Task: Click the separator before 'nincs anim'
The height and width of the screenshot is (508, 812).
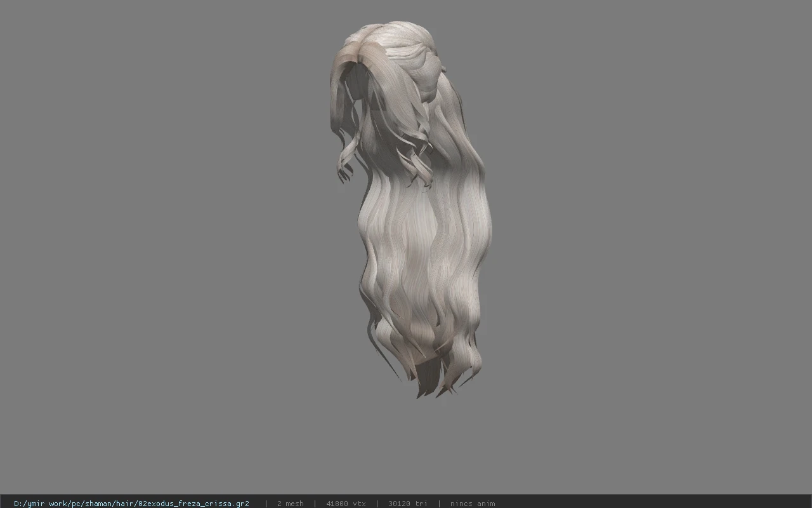Action: pyautogui.click(x=439, y=504)
